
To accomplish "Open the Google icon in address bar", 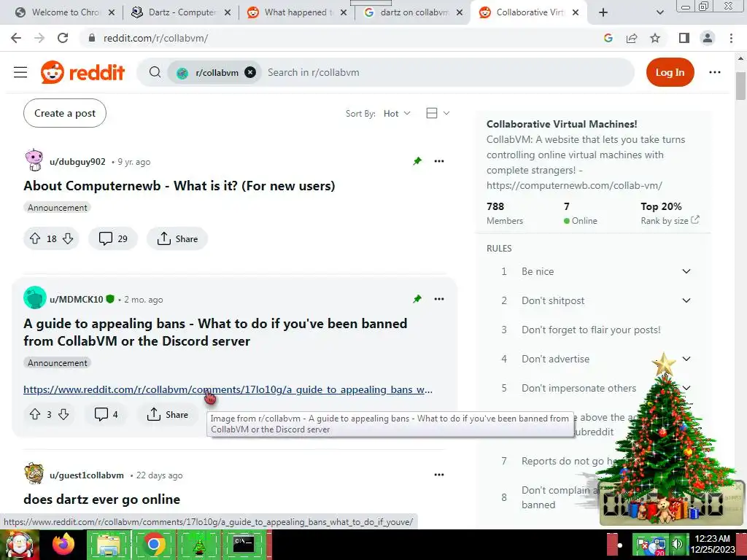I will click(x=608, y=38).
